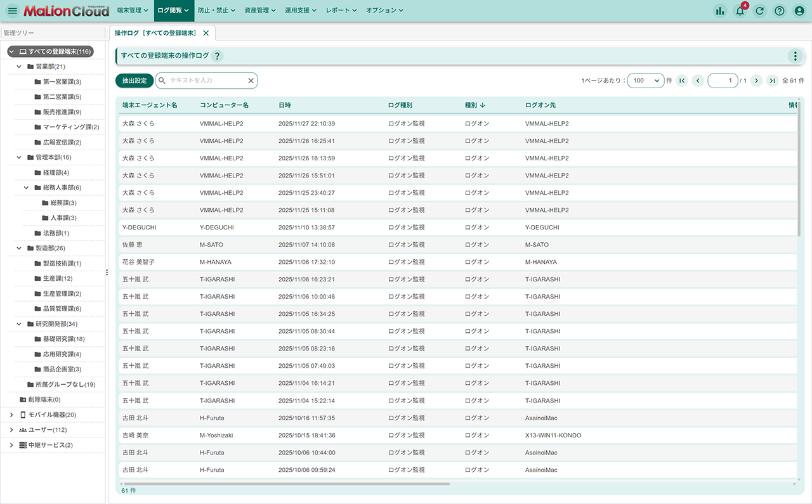This screenshot has height=504, width=812.
Task: Go to the next page arrow
Action: (756, 81)
